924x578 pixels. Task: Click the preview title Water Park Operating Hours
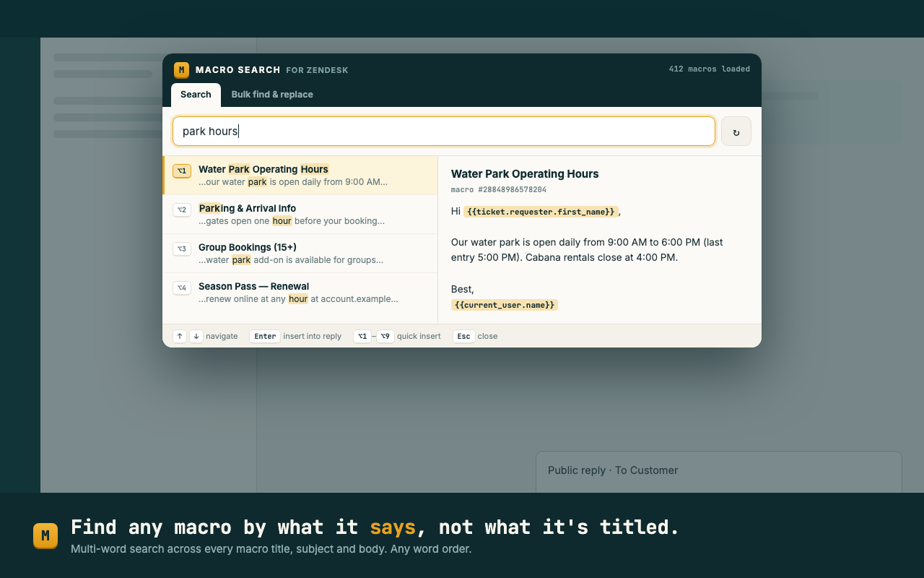pos(525,174)
